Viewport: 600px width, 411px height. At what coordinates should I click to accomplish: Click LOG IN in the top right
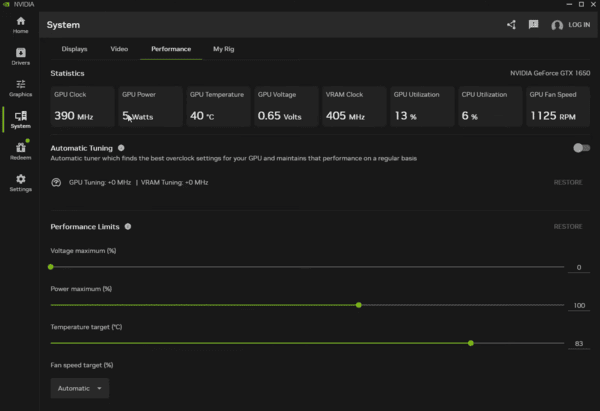(x=578, y=25)
